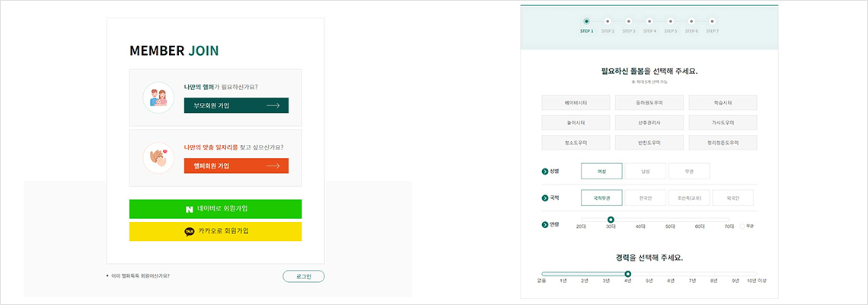868x305 pixels.
Task: Select the 청소도우미 care option
Action: click(x=576, y=143)
